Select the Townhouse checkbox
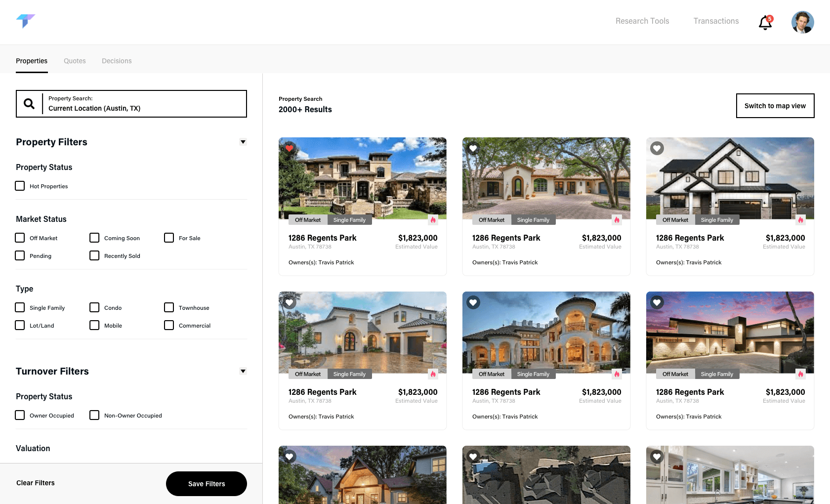This screenshot has width=830, height=504. 169,307
